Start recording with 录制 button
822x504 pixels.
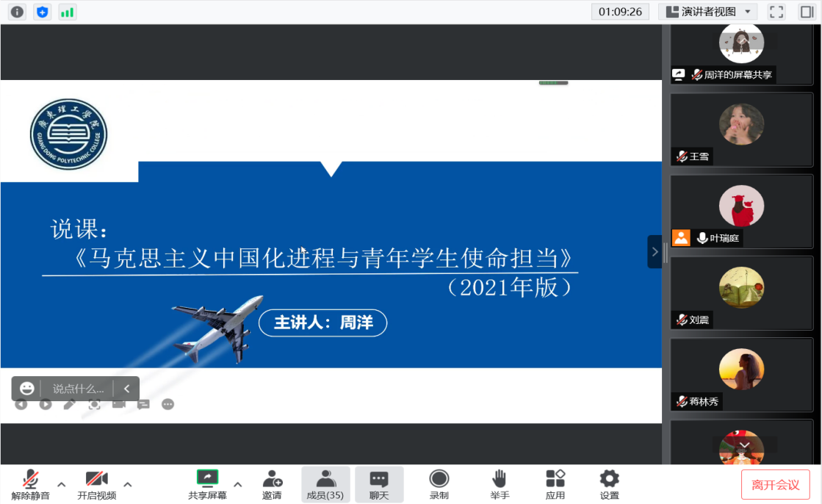pyautogui.click(x=439, y=485)
